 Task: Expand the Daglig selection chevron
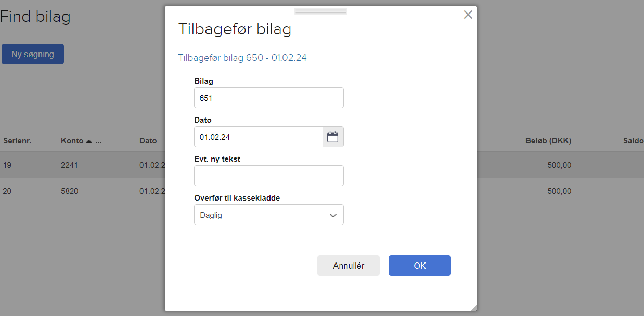(332, 215)
